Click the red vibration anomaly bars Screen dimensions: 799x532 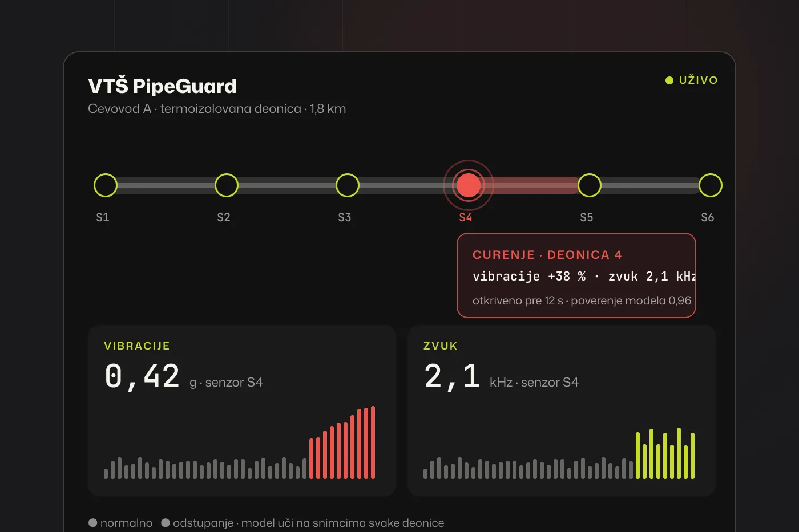342,442
